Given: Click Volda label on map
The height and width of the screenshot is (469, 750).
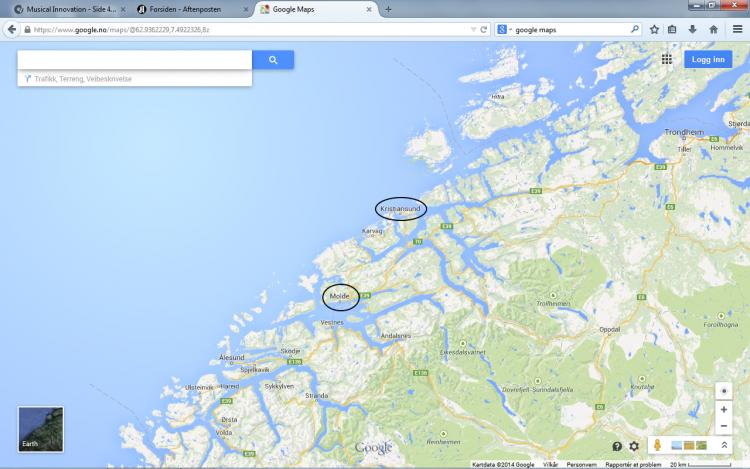Looking at the screenshot, I should click(224, 433).
